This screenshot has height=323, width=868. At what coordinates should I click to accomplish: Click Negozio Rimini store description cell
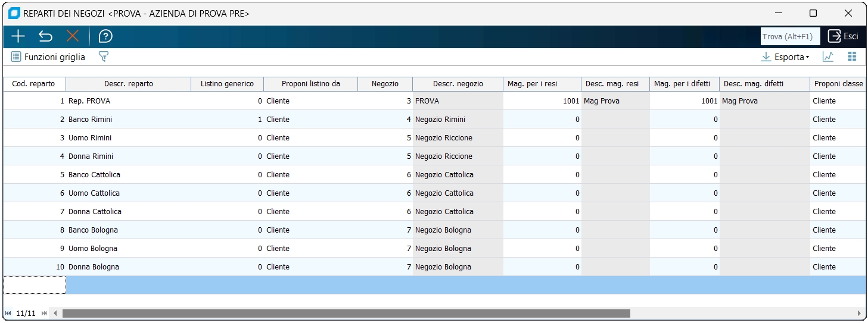coord(458,120)
